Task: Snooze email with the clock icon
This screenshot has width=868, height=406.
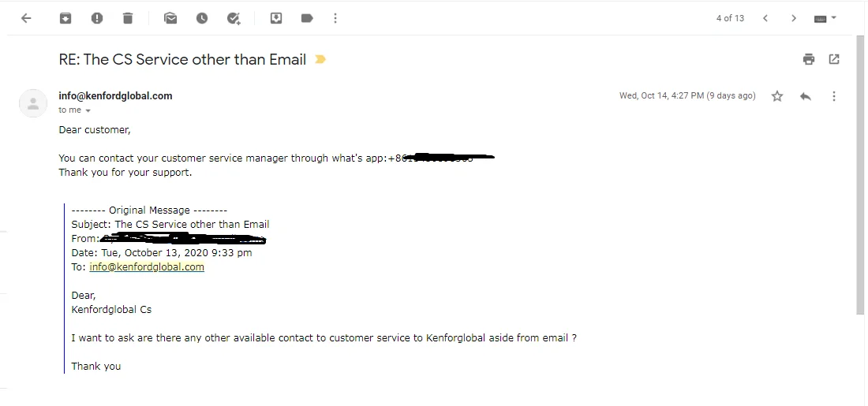Action: 202,18
